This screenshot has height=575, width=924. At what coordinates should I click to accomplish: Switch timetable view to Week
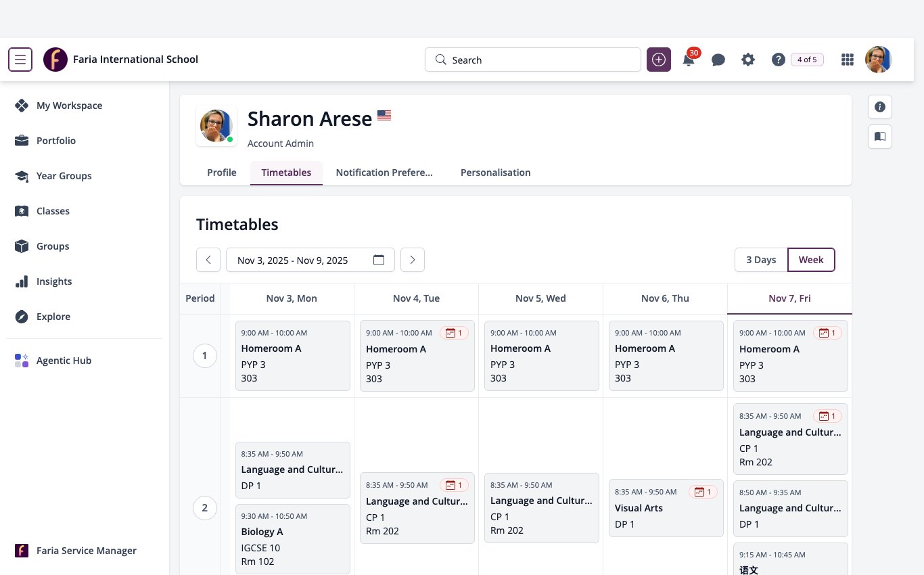(811, 260)
